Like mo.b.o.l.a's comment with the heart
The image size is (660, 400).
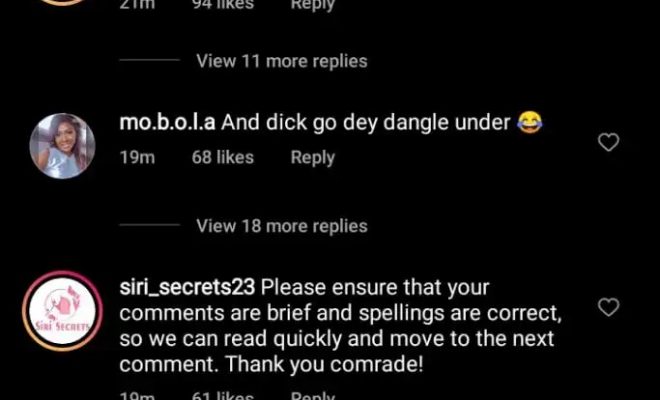[x=608, y=142]
